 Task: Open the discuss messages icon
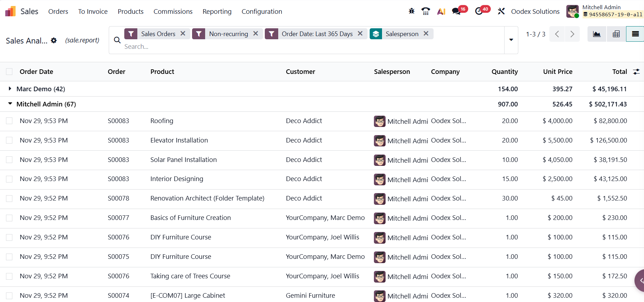pyautogui.click(x=456, y=11)
